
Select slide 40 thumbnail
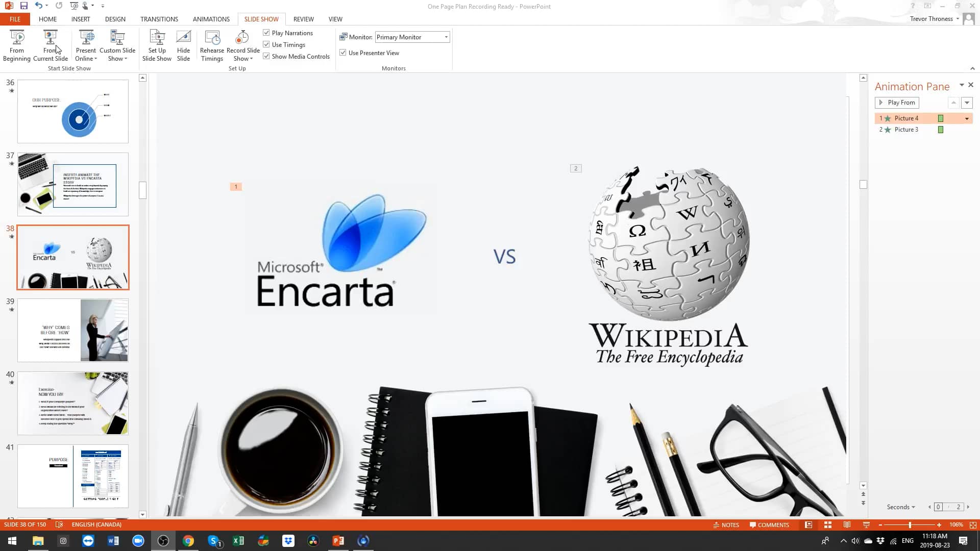tap(72, 403)
